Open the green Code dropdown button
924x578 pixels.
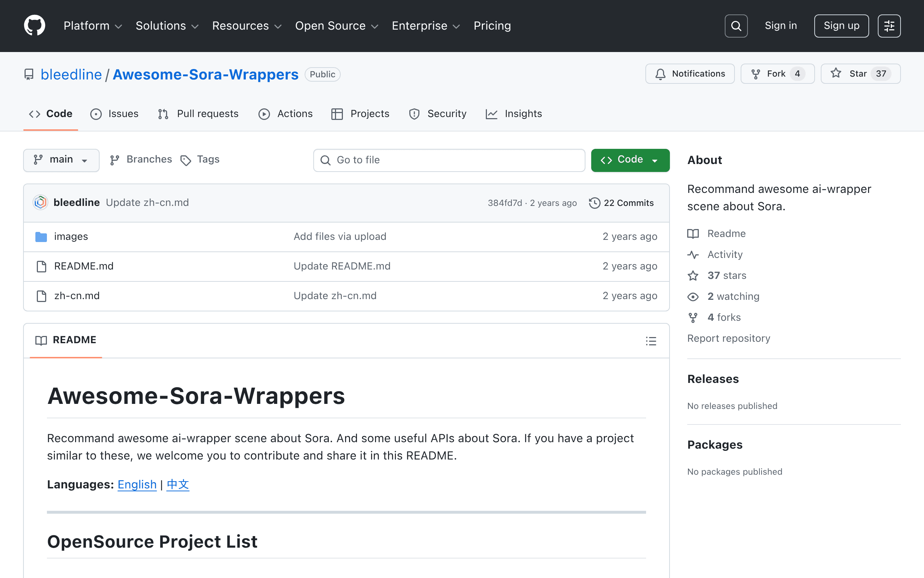[x=630, y=160]
